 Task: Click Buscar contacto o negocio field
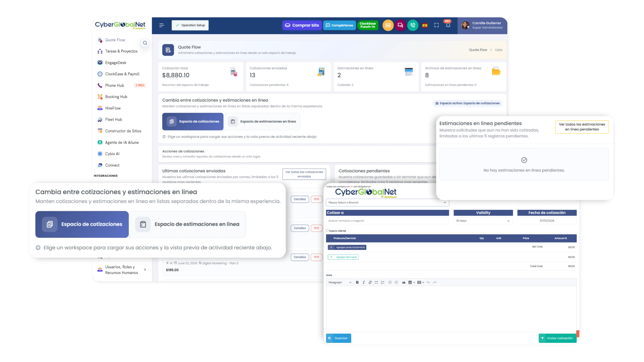(x=387, y=221)
